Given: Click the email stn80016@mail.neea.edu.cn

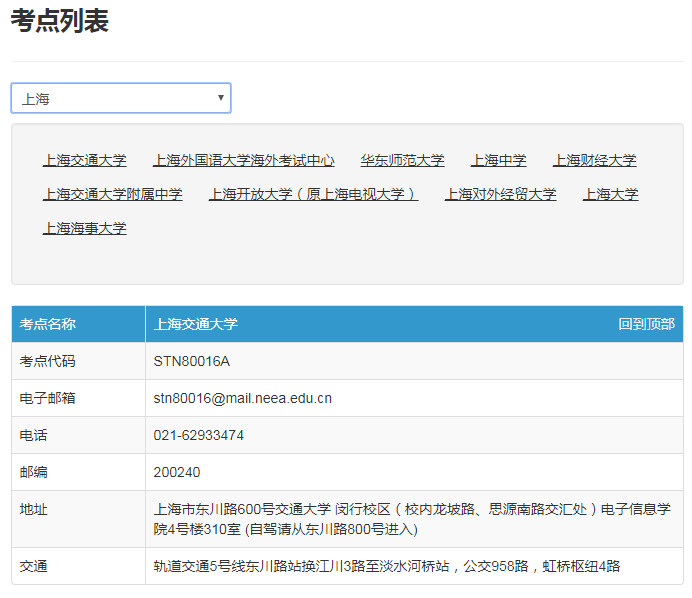Looking at the screenshot, I should 242,398.
